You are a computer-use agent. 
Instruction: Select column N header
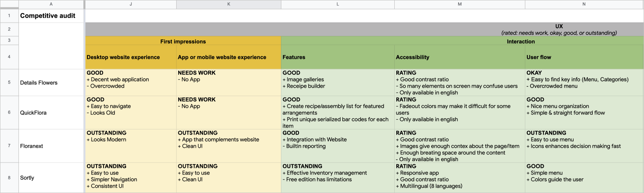(x=584, y=4)
